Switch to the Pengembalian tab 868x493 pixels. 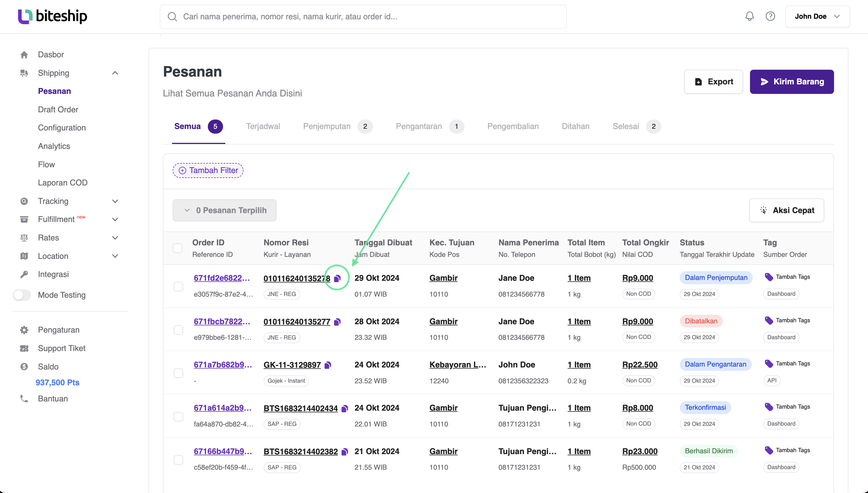[513, 126]
